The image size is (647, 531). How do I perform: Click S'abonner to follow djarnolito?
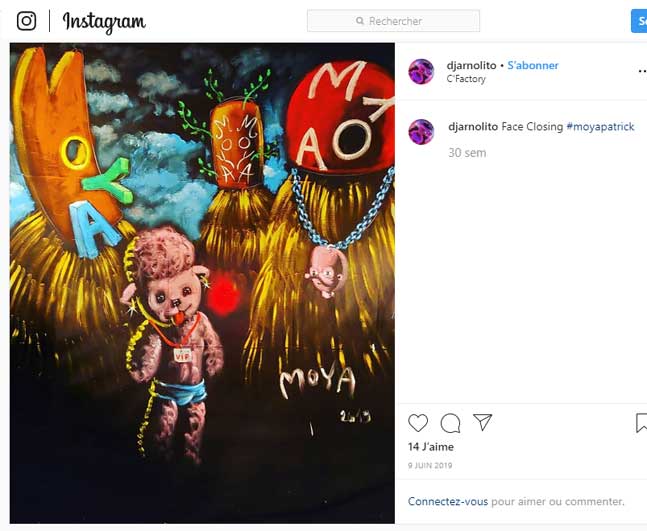pyautogui.click(x=533, y=65)
